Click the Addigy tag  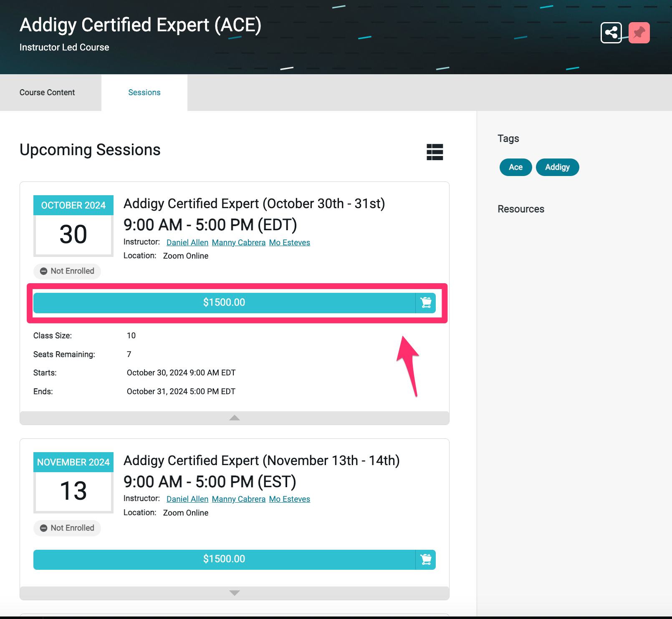[x=557, y=167]
